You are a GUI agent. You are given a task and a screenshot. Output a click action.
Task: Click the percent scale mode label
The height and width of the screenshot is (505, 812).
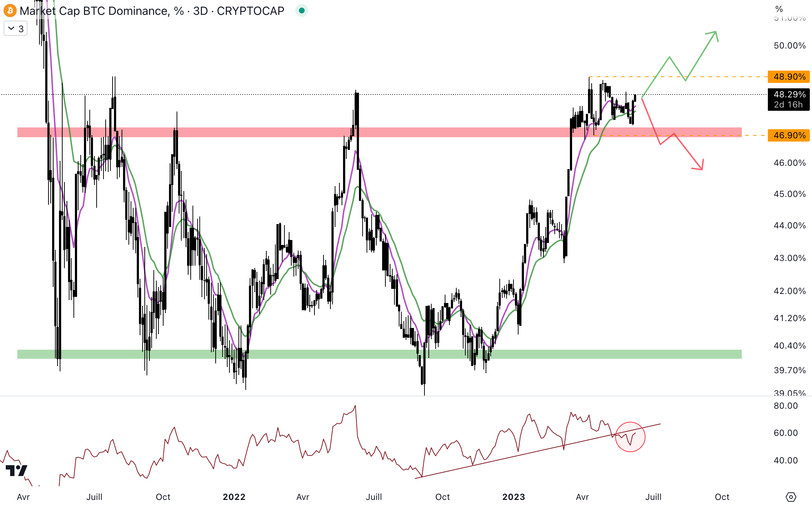[x=779, y=9]
